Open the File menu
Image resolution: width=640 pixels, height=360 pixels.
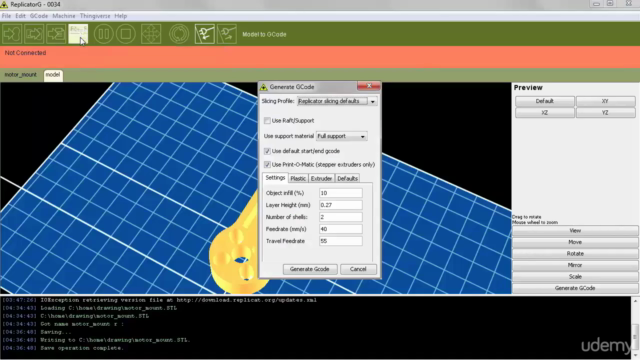click(x=7, y=16)
